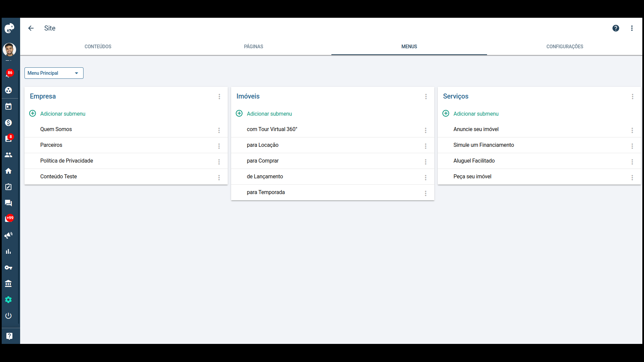The width and height of the screenshot is (644, 362).
Task: Open the user profile avatar
Action: click(x=9, y=50)
